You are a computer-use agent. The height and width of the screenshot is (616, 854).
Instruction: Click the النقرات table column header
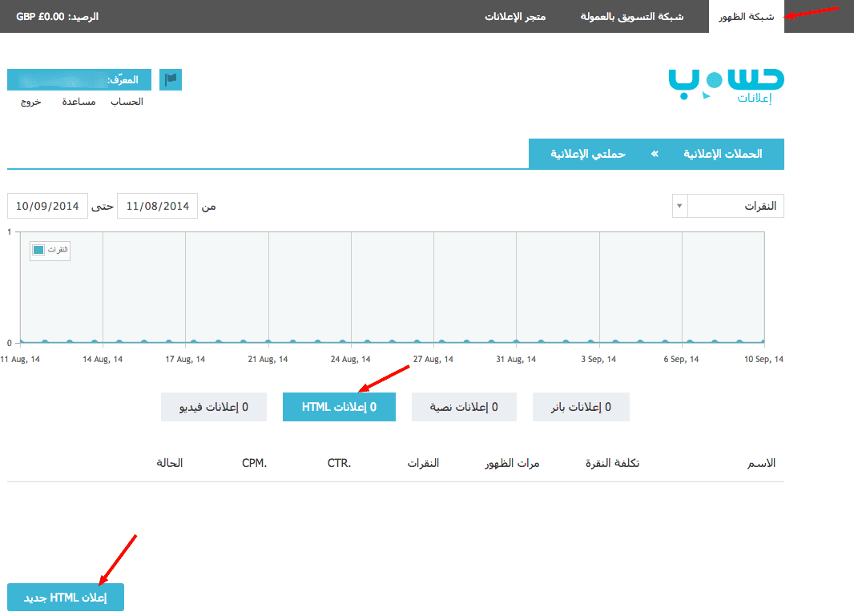pos(423,463)
